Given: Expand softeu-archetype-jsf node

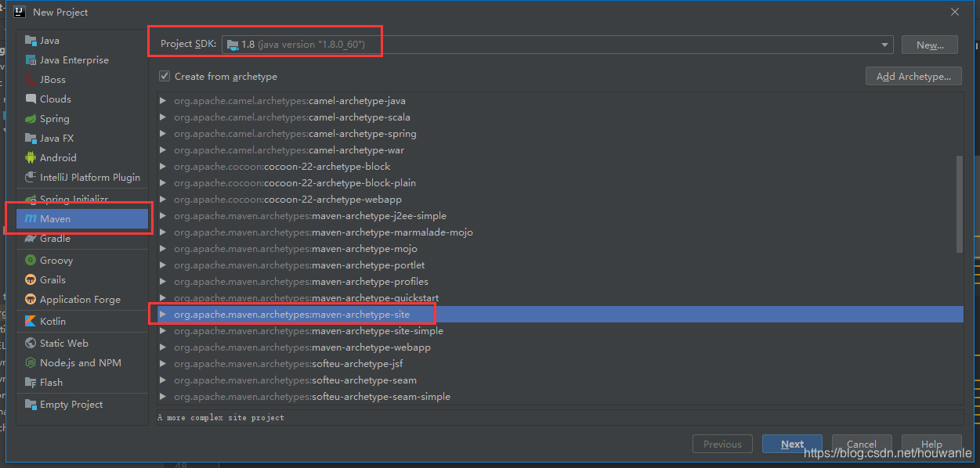Looking at the screenshot, I should pos(163,363).
